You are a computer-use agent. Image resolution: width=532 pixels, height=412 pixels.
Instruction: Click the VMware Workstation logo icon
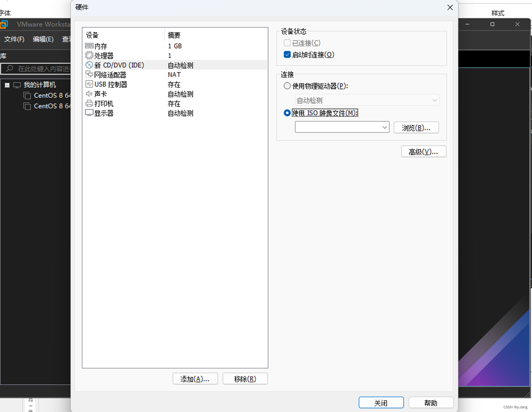[x=4, y=24]
